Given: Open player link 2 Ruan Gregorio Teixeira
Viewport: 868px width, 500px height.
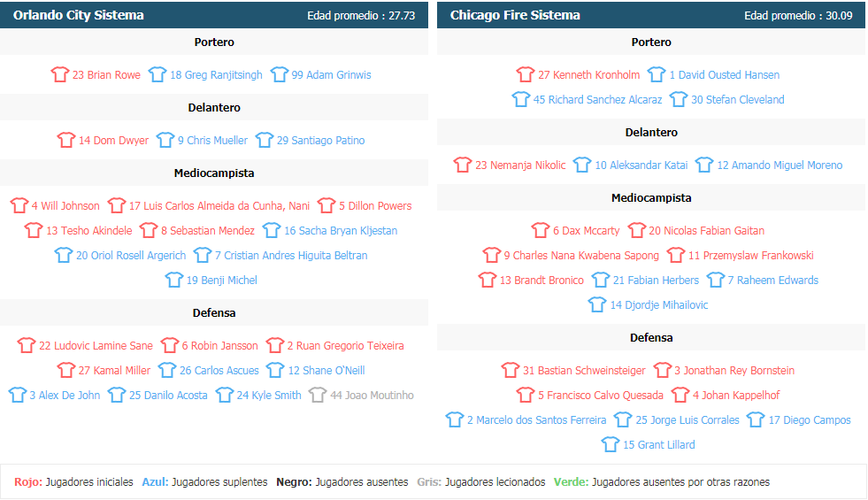Looking at the screenshot, I should (345, 346).
